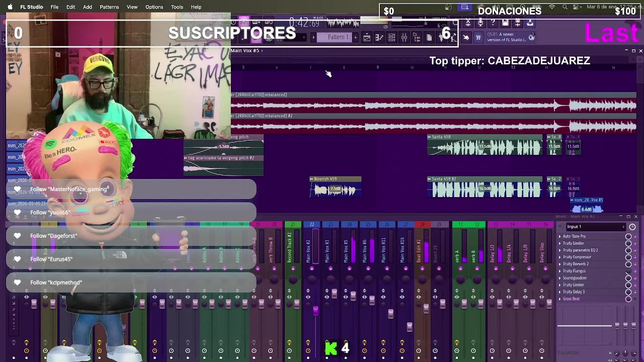The width and height of the screenshot is (644, 362).
Task: Open macOS Spotlight search icon
Action: (x=565, y=7)
